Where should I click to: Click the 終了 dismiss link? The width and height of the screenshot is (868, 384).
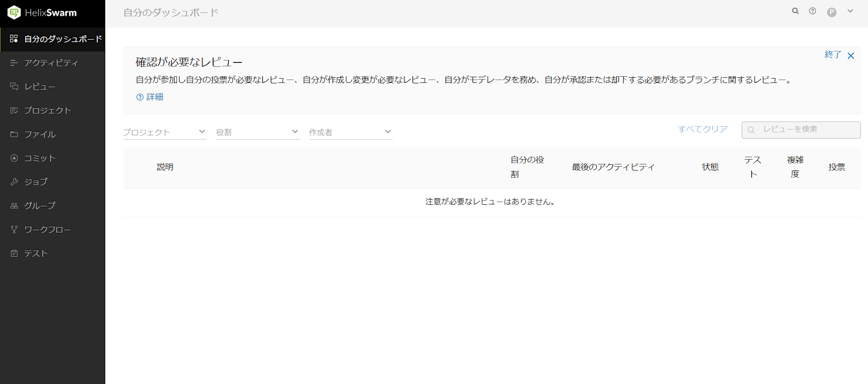tap(833, 55)
